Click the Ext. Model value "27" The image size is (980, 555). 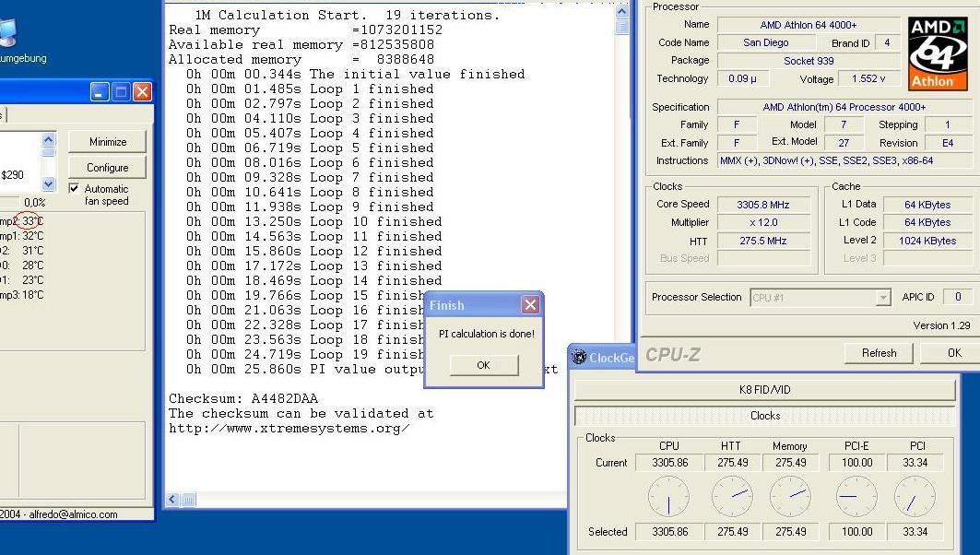point(844,143)
